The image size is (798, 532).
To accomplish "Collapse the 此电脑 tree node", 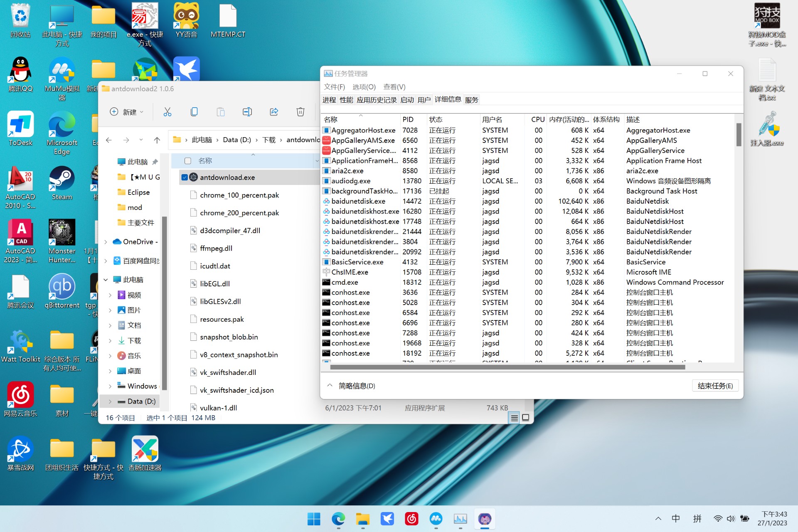I will [106, 280].
